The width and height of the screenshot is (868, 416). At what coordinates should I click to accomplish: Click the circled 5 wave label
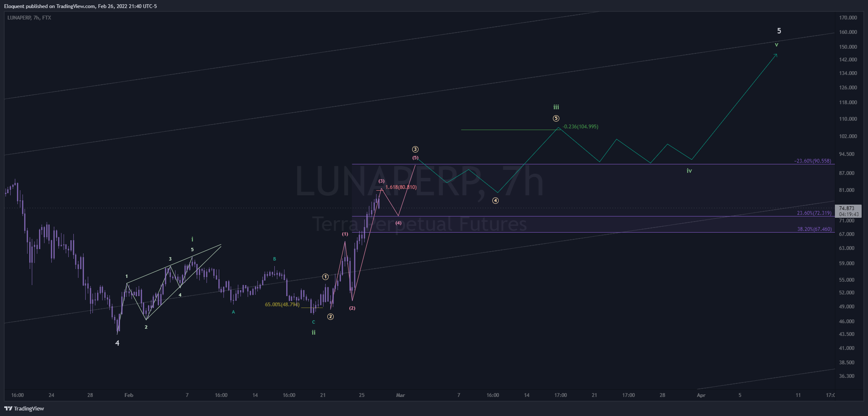pyautogui.click(x=556, y=119)
